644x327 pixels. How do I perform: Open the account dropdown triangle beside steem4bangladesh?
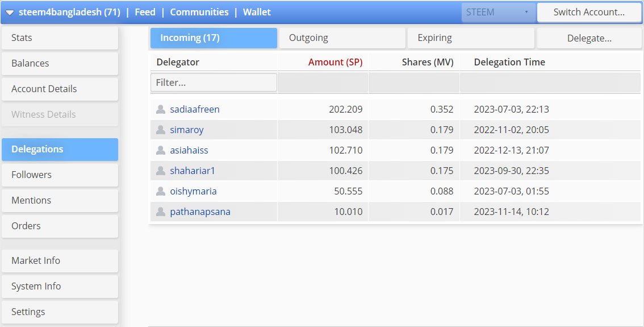click(x=10, y=13)
